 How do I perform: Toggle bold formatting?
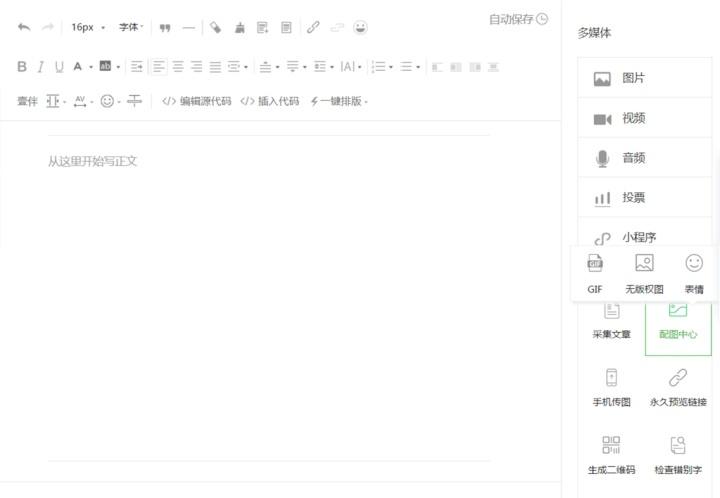22,67
